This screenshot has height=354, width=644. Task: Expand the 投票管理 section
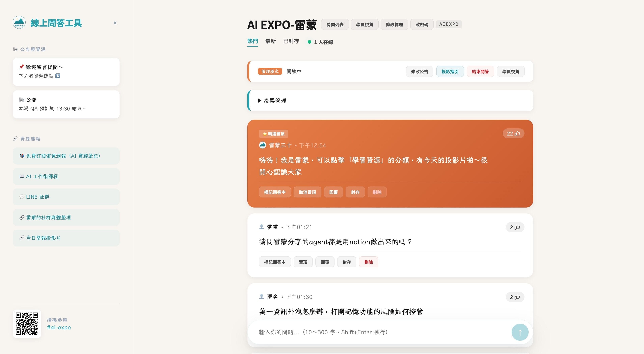point(272,101)
